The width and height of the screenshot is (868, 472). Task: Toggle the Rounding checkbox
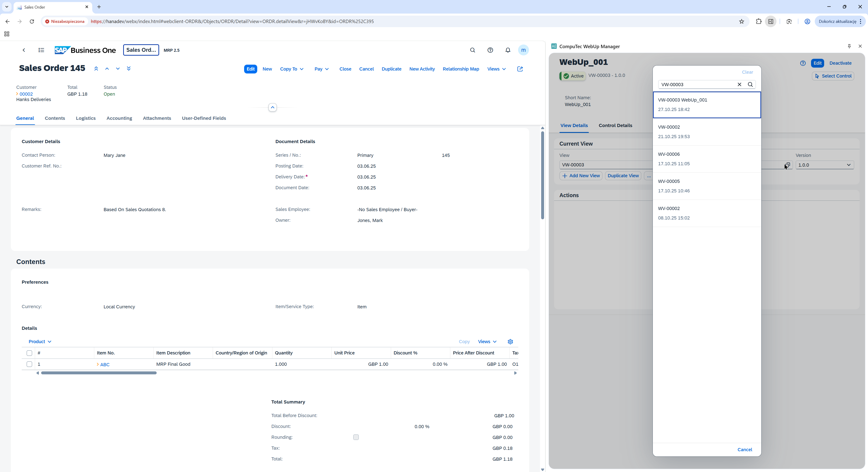(356, 437)
